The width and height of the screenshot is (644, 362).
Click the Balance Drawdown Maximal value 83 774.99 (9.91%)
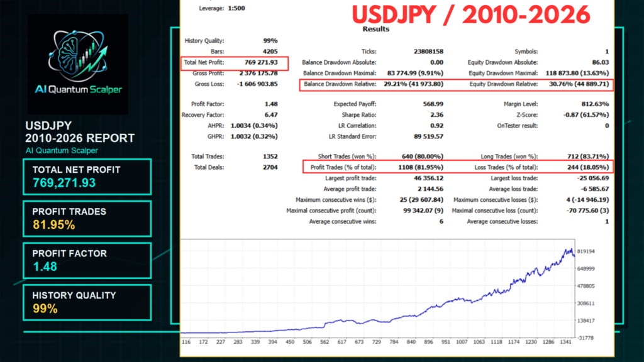(x=415, y=73)
